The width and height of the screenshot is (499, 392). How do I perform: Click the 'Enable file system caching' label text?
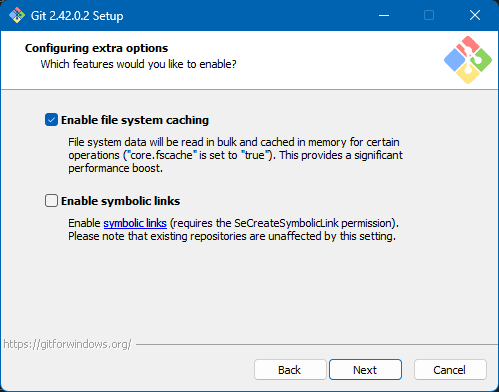coord(135,120)
